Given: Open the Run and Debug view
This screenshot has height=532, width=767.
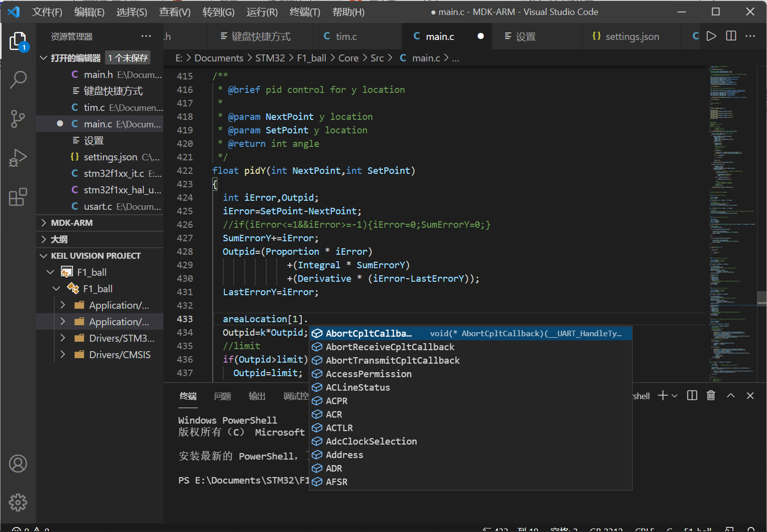Looking at the screenshot, I should coord(18,158).
